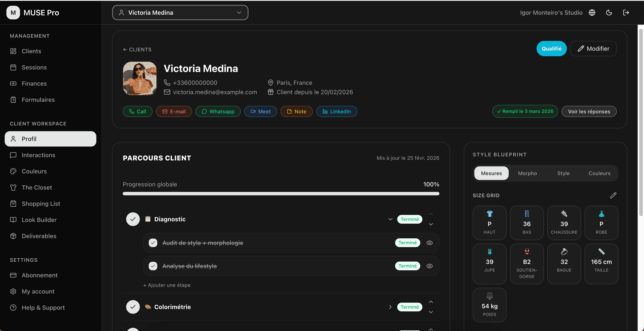Click the Progression globale progress bar
This screenshot has height=331, width=644.
(x=281, y=194)
